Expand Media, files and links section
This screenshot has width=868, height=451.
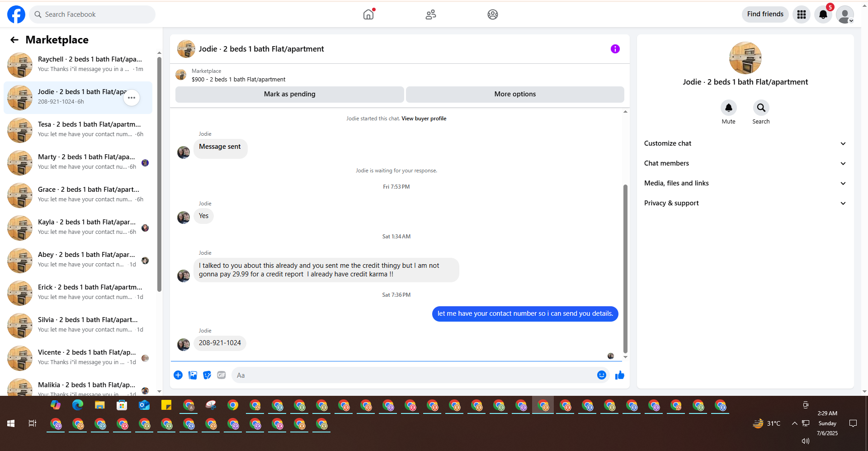pyautogui.click(x=745, y=183)
